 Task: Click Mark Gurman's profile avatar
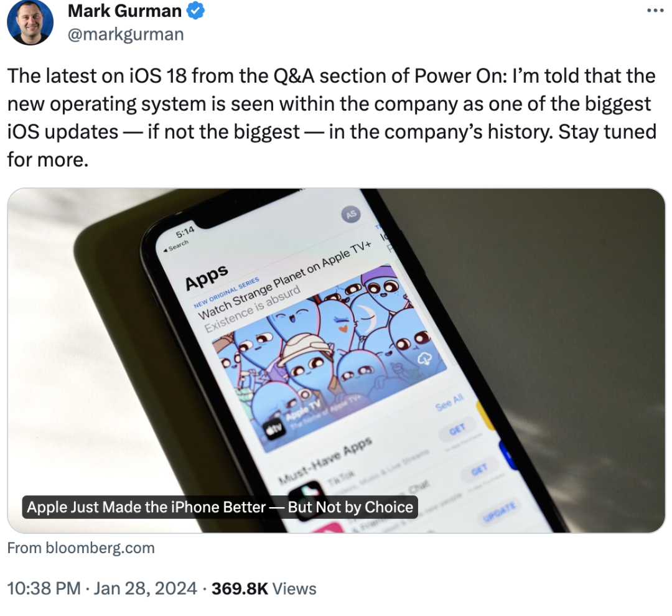click(x=29, y=22)
